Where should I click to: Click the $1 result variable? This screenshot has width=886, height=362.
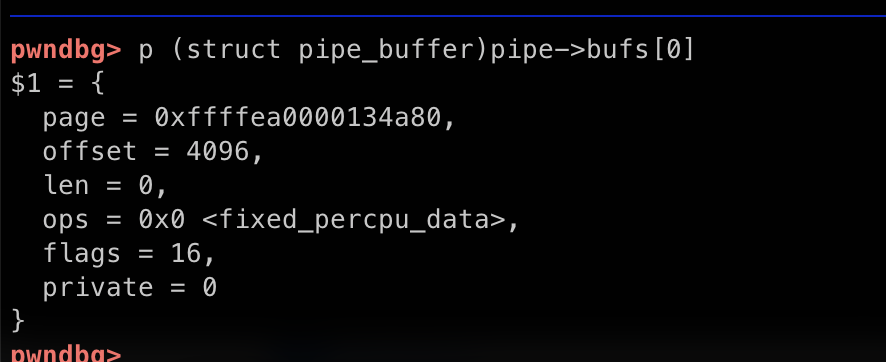click(26, 84)
